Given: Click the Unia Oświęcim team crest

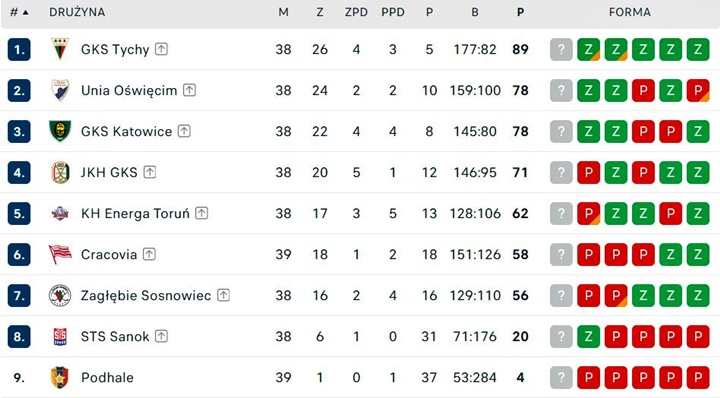Looking at the screenshot, I should 60,90.
